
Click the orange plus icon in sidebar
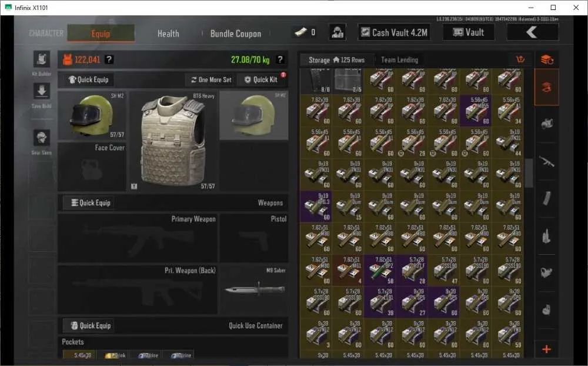point(547,349)
